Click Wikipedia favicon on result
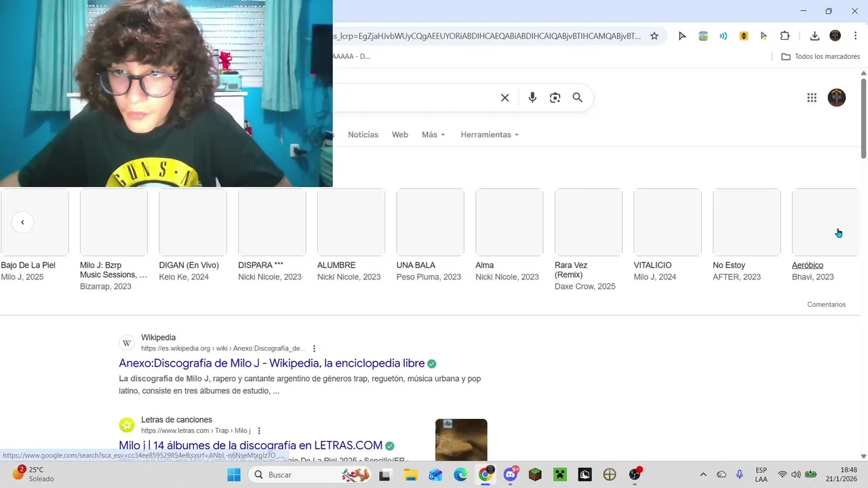 [x=127, y=343]
